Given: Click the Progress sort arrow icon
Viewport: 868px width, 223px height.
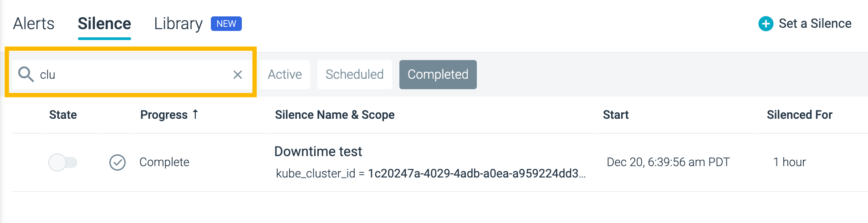Looking at the screenshot, I should click(x=195, y=114).
